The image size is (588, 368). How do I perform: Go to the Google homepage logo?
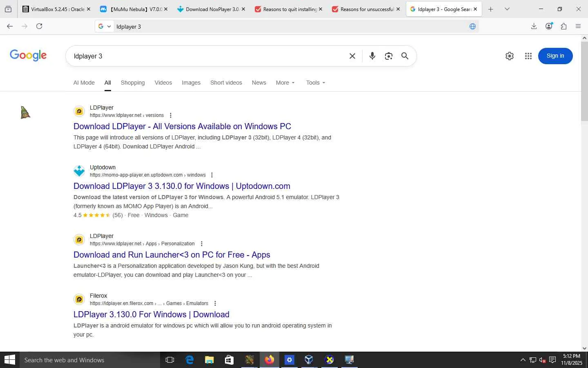[28, 56]
